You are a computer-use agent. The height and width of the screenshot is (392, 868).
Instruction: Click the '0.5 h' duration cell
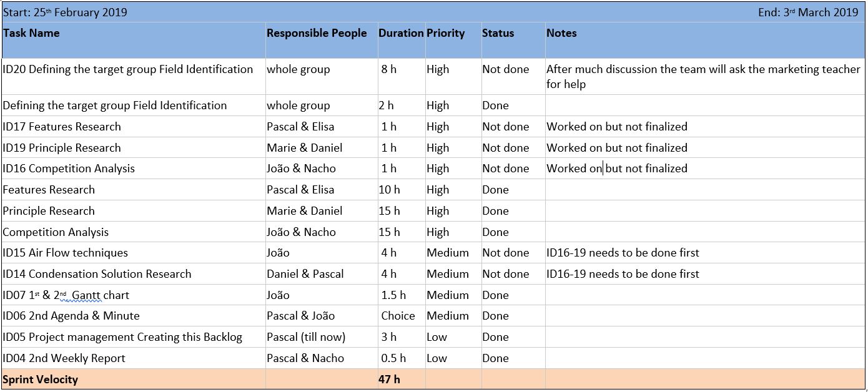393,358
